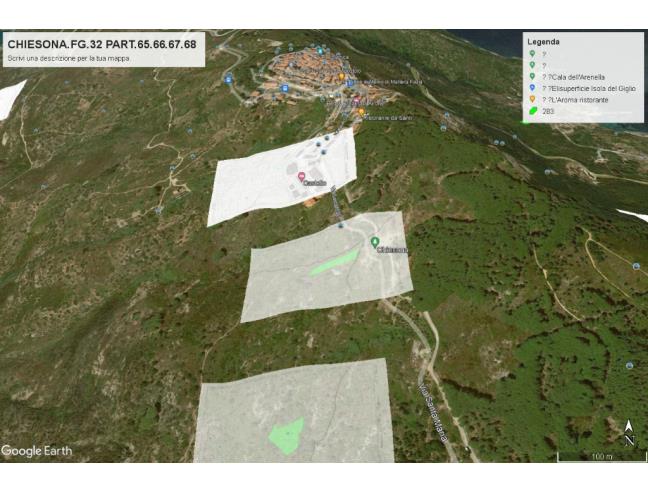
Task: Click the 100 m scale bar
Action: pyautogui.click(x=600, y=457)
